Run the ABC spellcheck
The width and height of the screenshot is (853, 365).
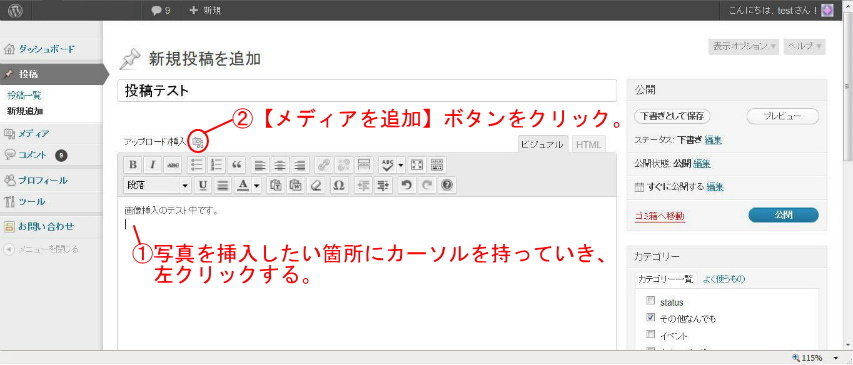[387, 164]
